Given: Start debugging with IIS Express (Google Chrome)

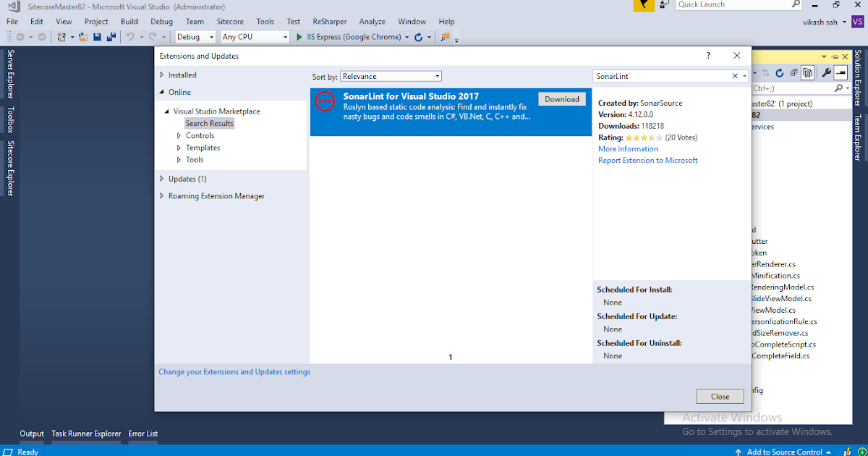Looking at the screenshot, I should 299,36.
